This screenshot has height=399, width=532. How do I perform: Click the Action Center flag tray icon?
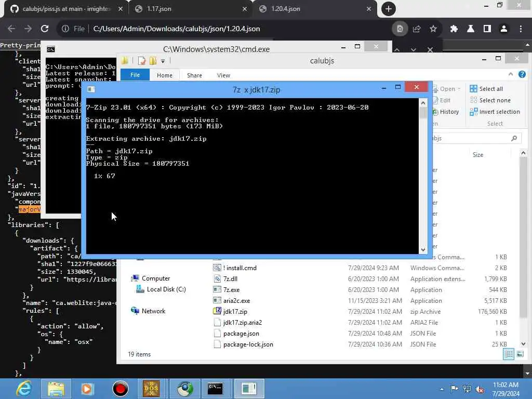pyautogui.click(x=454, y=389)
